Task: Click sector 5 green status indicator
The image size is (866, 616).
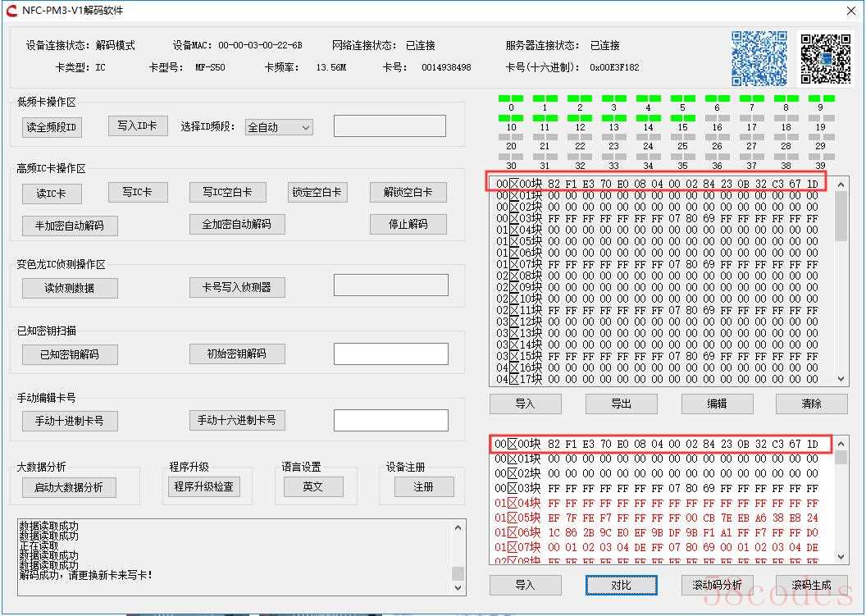Action: coord(682,98)
